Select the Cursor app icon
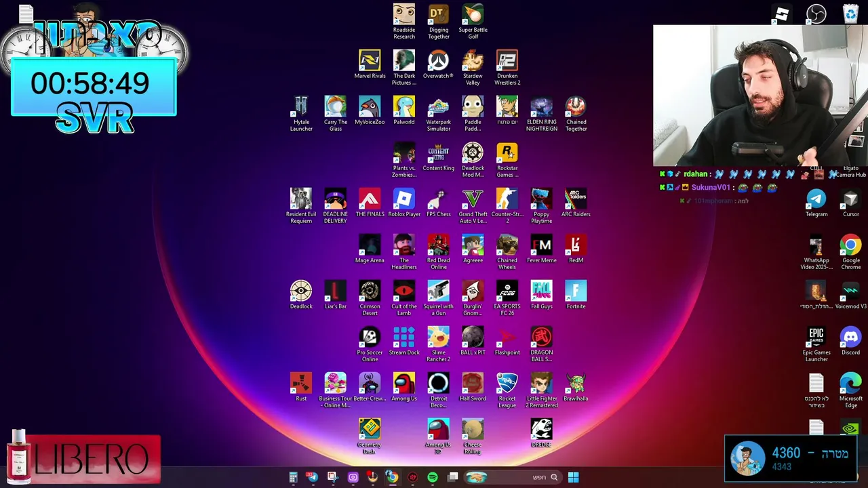This screenshot has height=488, width=868. (x=851, y=203)
